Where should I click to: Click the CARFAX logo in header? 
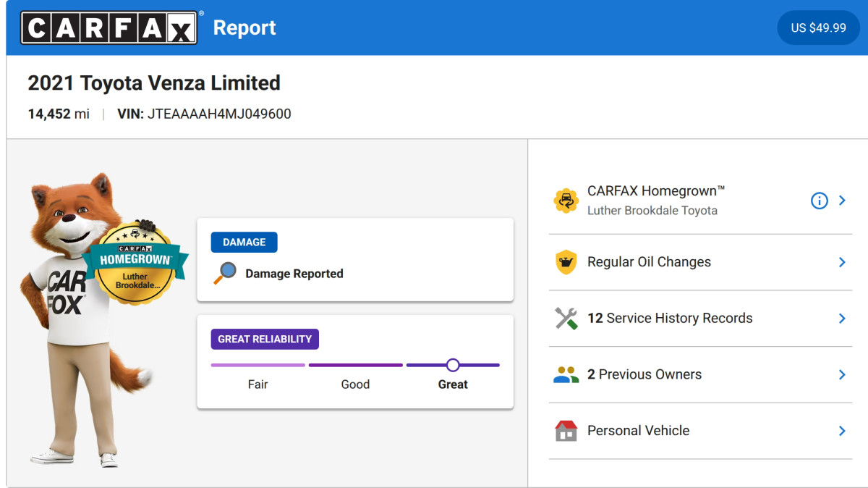[109, 28]
